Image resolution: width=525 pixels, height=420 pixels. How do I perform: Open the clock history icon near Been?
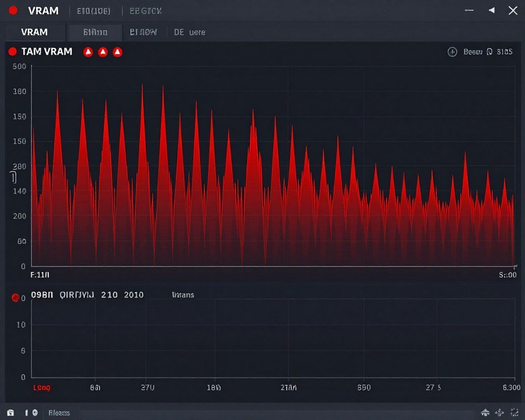(453, 51)
